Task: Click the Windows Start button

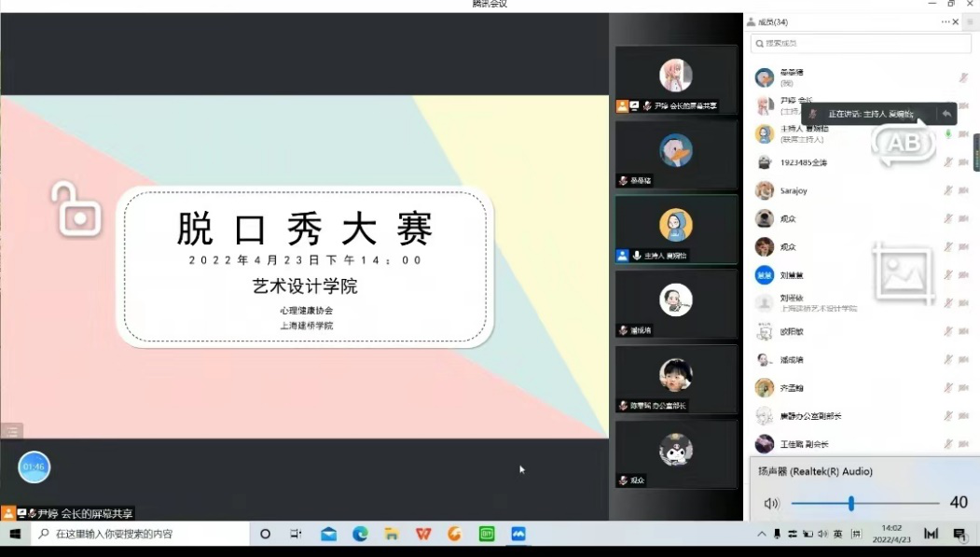Action: [x=15, y=534]
